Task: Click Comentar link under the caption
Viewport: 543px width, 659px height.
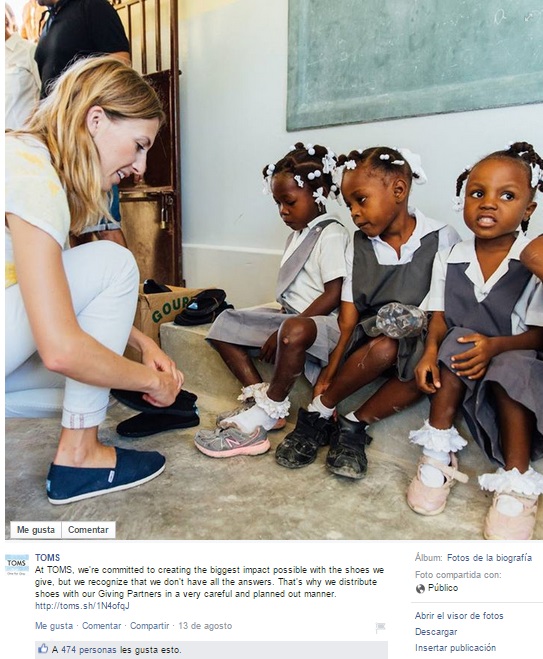Action: (101, 626)
